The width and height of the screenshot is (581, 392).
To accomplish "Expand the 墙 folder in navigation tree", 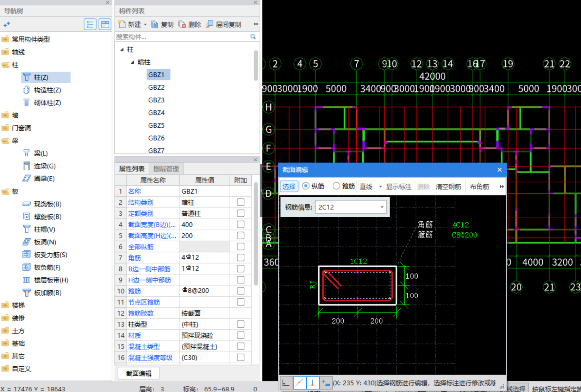I will click(x=5, y=115).
